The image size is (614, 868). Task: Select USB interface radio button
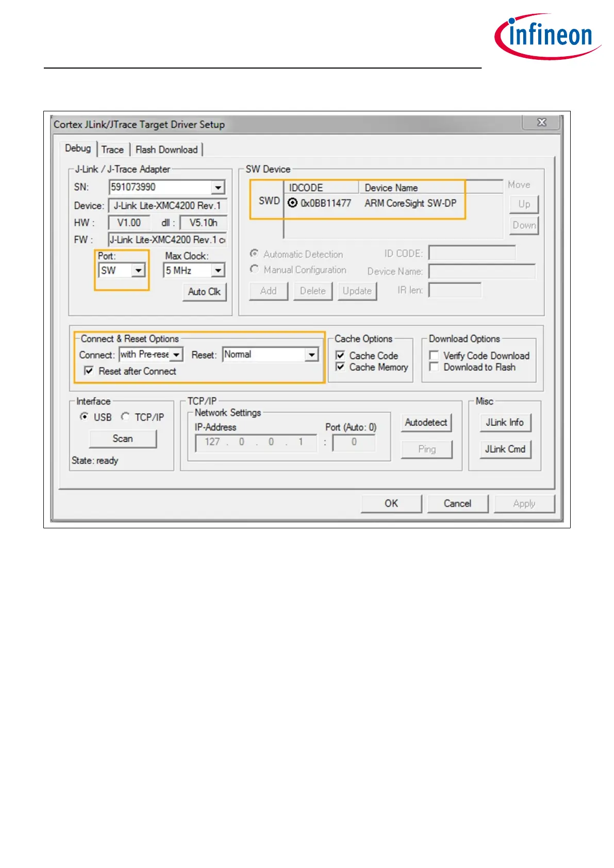point(84,416)
